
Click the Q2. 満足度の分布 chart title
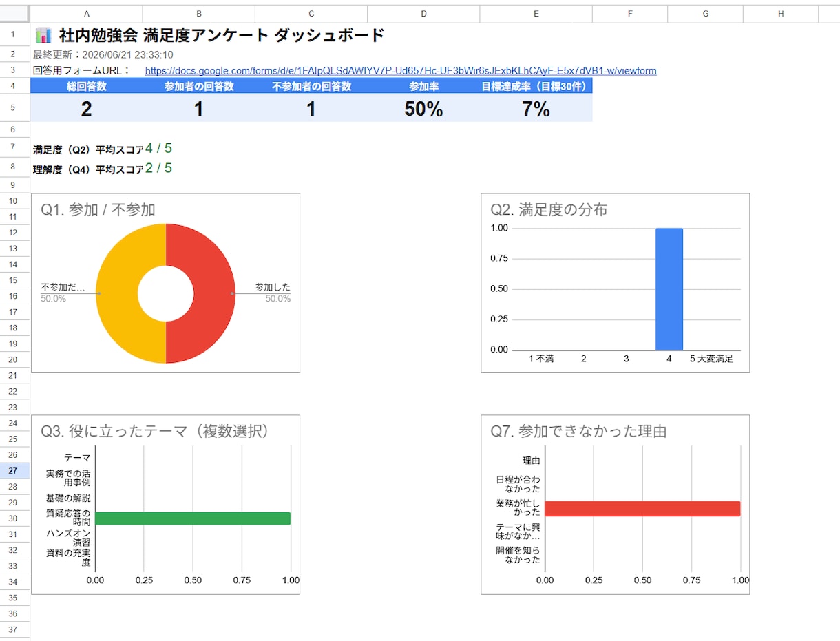pyautogui.click(x=549, y=210)
